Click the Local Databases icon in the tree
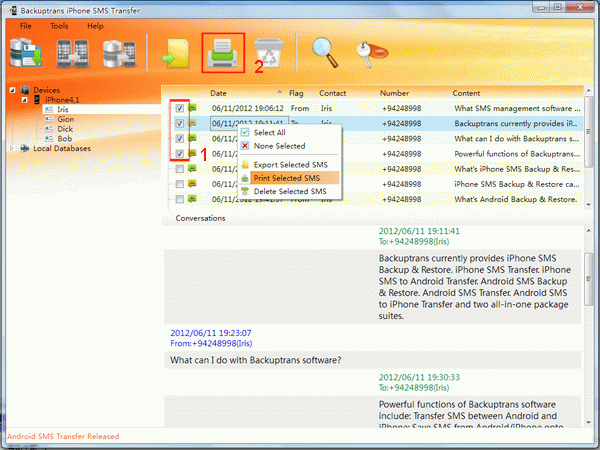This screenshot has height=450, width=600. [x=25, y=148]
